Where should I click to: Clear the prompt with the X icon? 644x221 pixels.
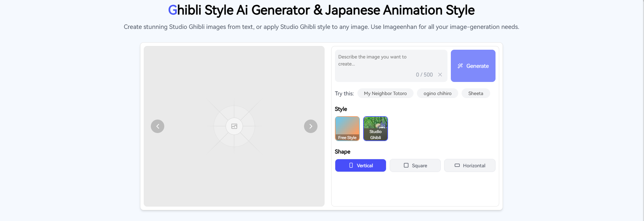440,75
